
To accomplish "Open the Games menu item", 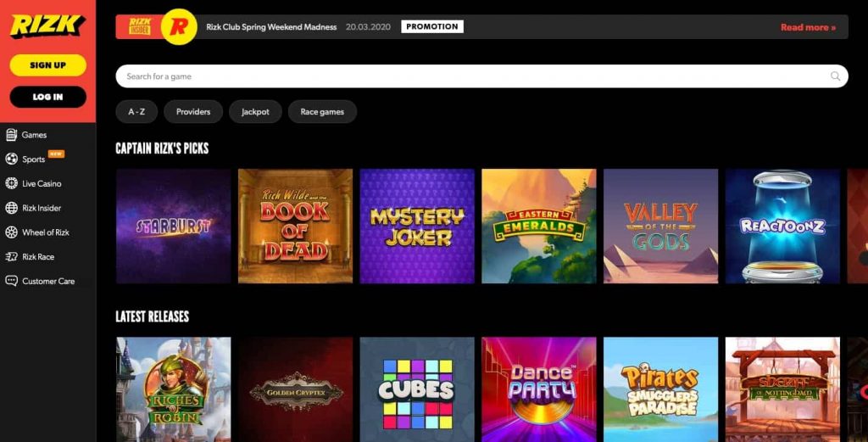I will [x=34, y=135].
